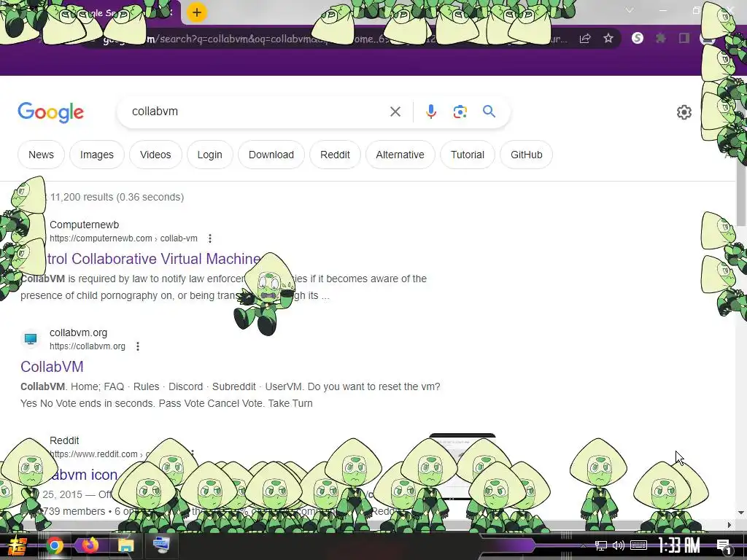
Task: Open network status tray icon
Action: pos(601,545)
